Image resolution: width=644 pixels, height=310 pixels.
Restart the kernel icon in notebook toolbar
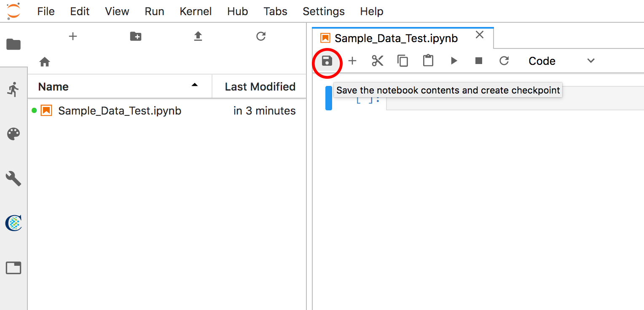[504, 61]
